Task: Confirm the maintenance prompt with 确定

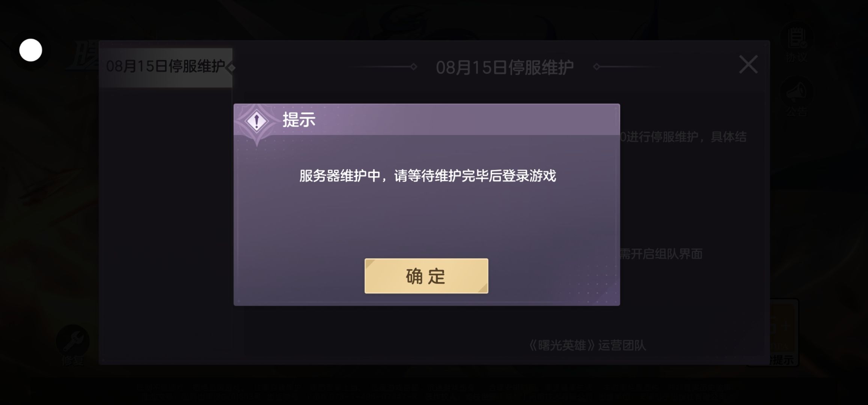Action: click(426, 276)
